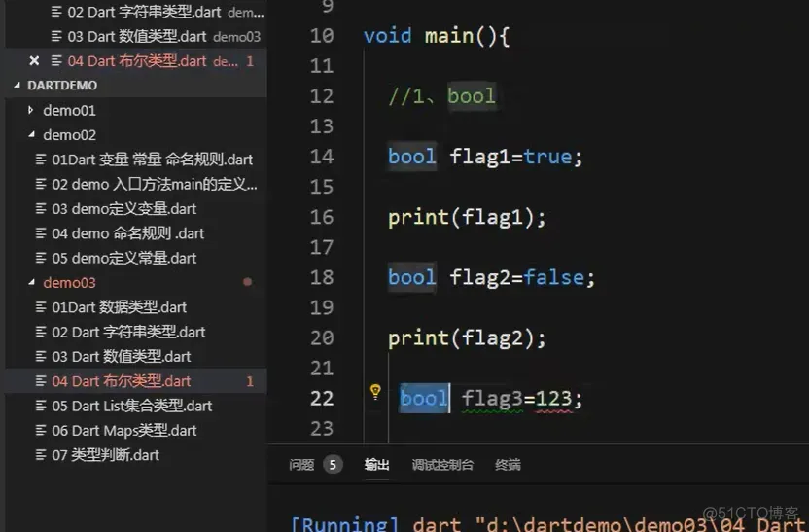Click print(flag2); on line 20

click(x=467, y=338)
